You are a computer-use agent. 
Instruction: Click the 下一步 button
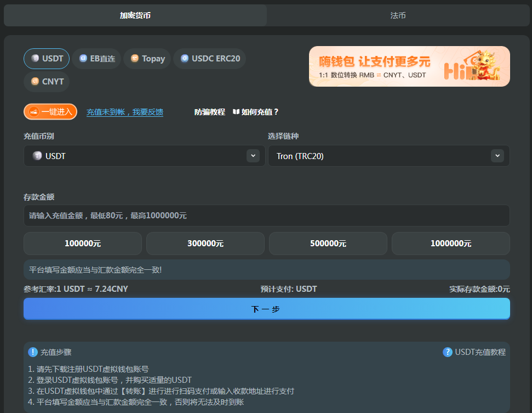click(x=266, y=309)
